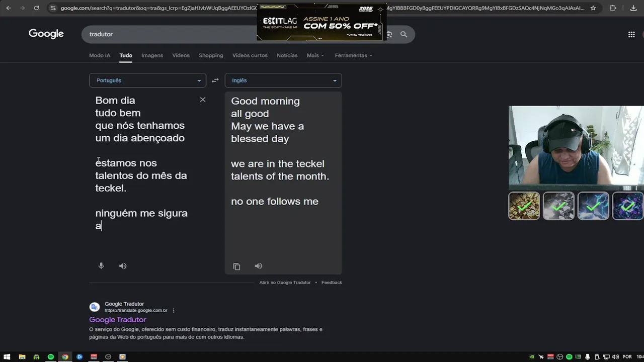This screenshot has height=362, width=644.
Task: Open Spotify from the taskbar
Action: pyautogui.click(x=51, y=357)
